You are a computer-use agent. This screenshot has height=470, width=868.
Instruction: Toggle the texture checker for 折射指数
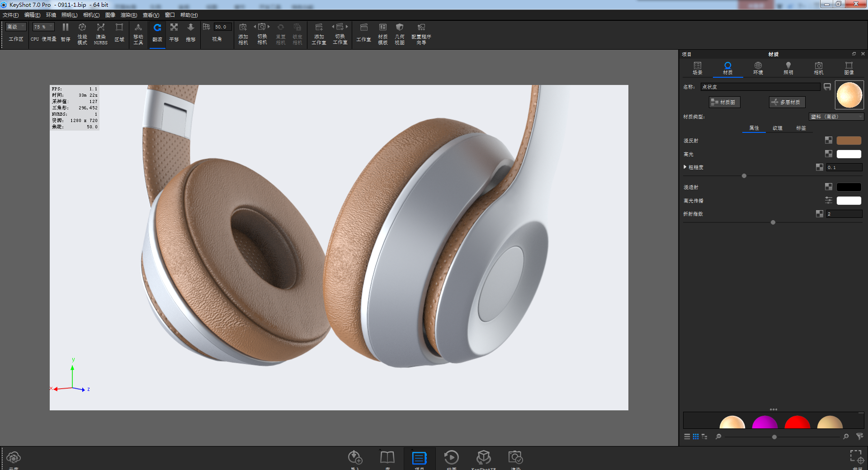(x=819, y=214)
